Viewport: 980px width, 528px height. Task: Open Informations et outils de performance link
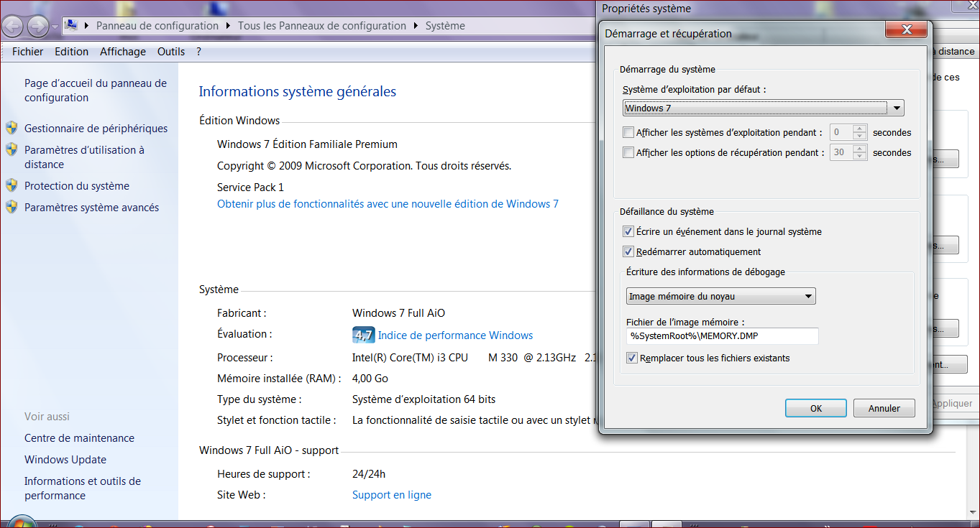(83, 488)
